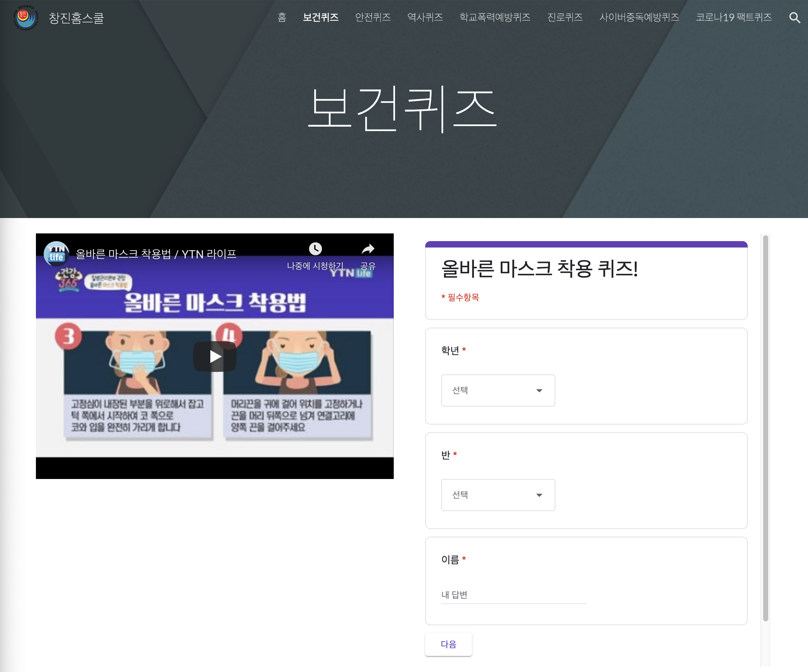This screenshot has height=672, width=808.
Task: Open the 코로나19 팩트퀴즈 menu item
Action: 734,17
